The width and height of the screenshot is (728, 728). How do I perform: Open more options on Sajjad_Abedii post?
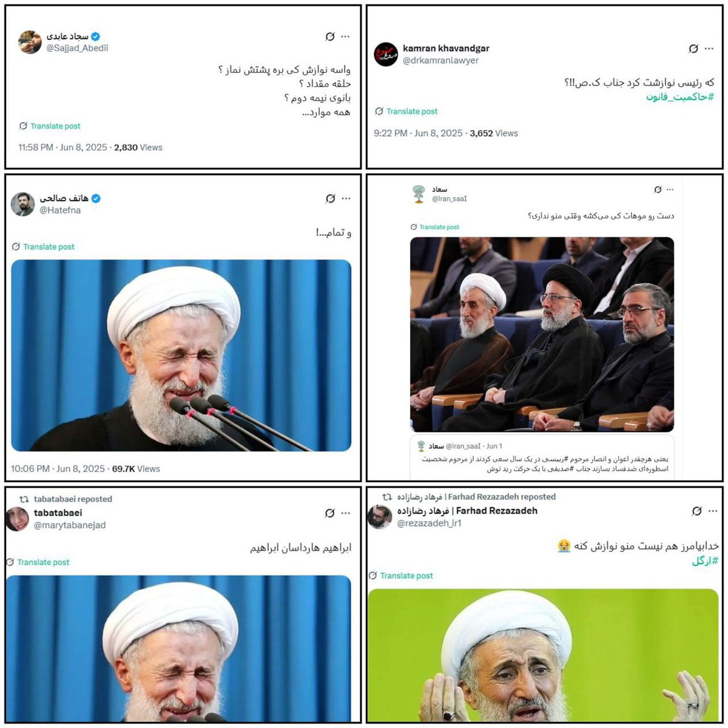(x=345, y=37)
